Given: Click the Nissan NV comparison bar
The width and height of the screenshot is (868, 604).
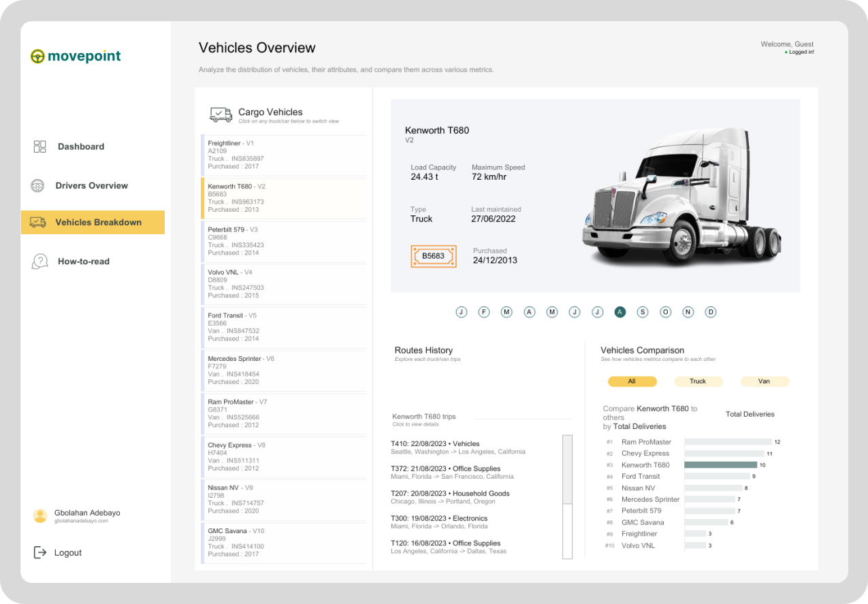Looking at the screenshot, I should [x=713, y=488].
